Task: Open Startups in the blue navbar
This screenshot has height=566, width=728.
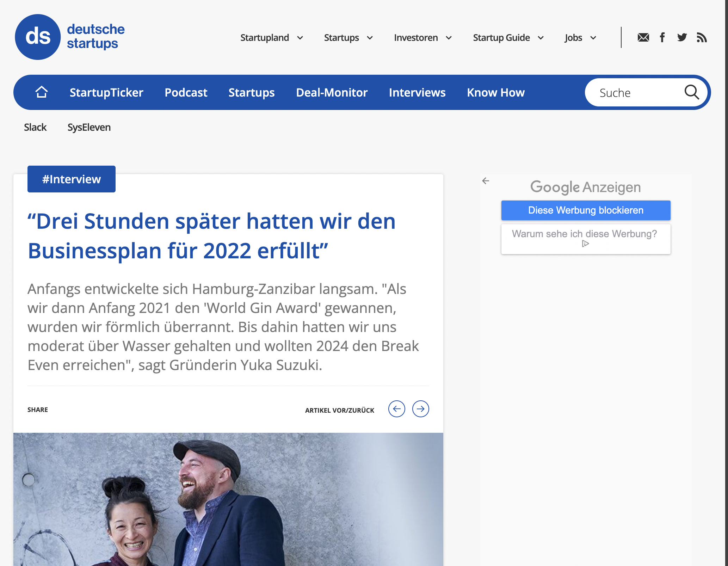Action: pos(252,92)
